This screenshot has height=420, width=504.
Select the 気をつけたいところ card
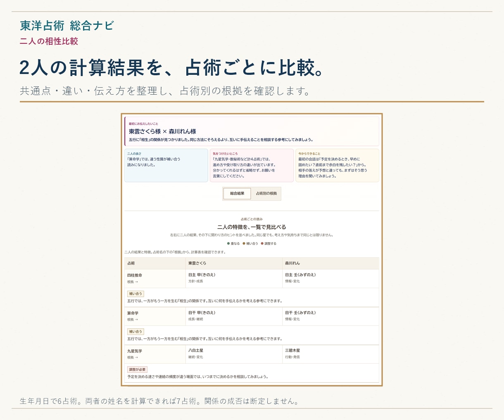[x=252, y=165]
